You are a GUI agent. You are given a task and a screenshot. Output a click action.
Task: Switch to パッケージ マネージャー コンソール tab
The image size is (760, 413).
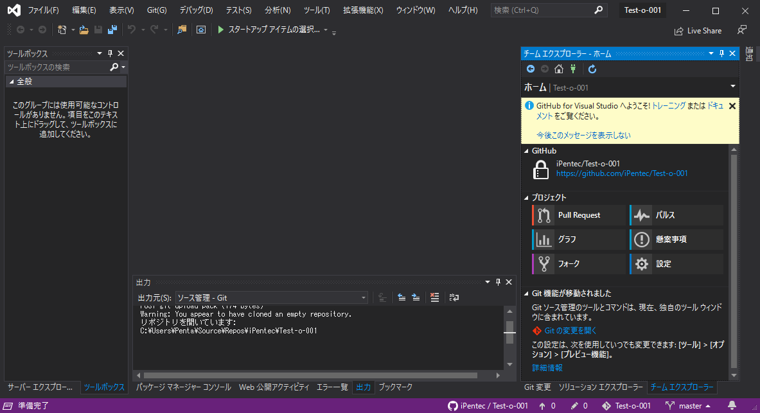184,387
